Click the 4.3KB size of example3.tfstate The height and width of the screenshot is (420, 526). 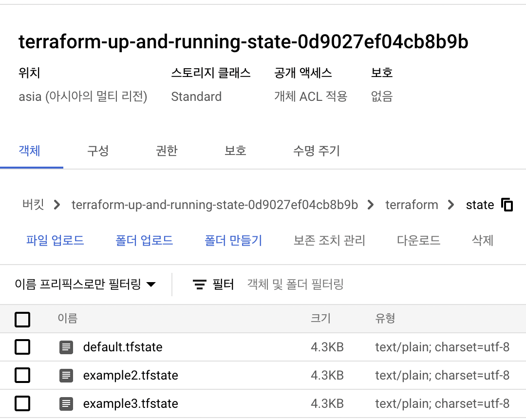click(x=327, y=403)
